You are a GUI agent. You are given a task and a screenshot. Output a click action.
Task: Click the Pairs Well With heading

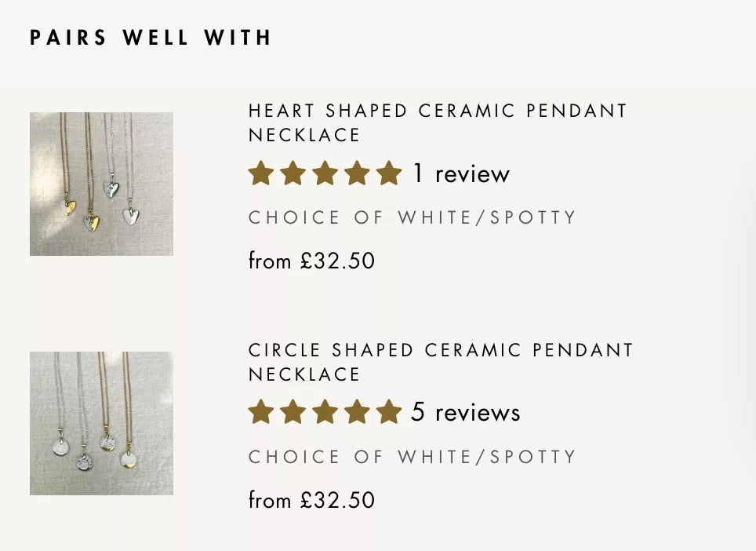(151, 37)
